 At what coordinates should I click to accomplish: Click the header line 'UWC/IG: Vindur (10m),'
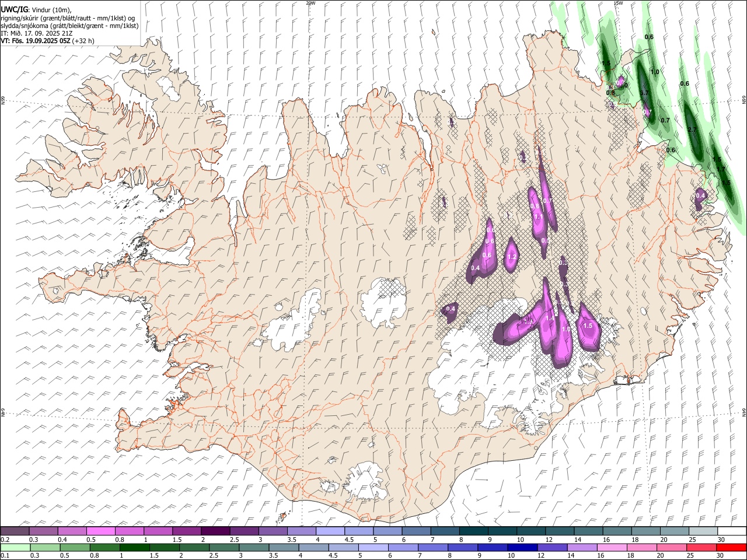click(x=36, y=9)
